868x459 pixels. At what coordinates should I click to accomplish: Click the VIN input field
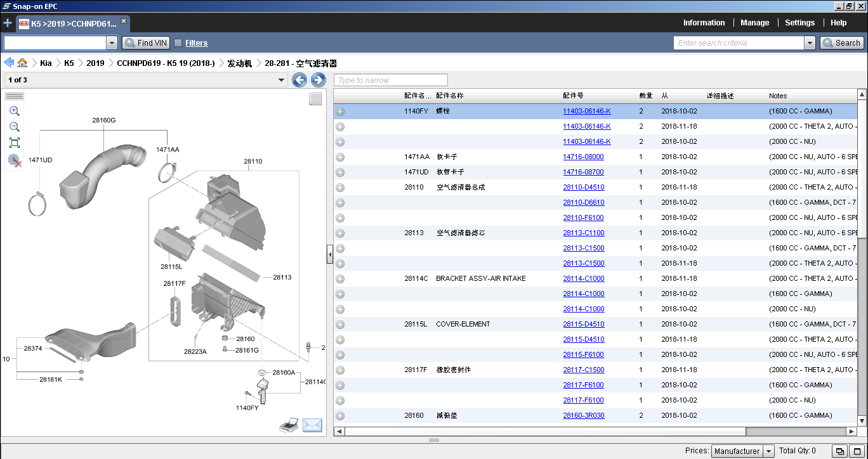55,43
